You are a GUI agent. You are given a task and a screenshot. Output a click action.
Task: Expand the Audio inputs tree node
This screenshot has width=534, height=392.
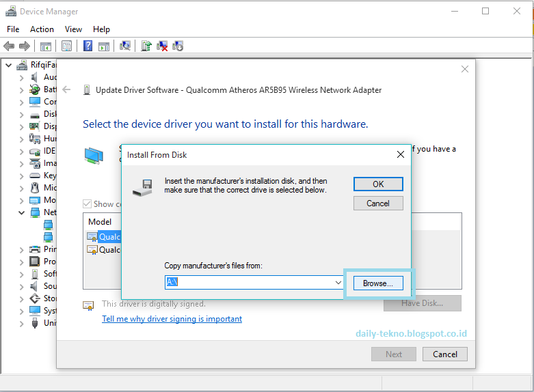click(x=21, y=78)
